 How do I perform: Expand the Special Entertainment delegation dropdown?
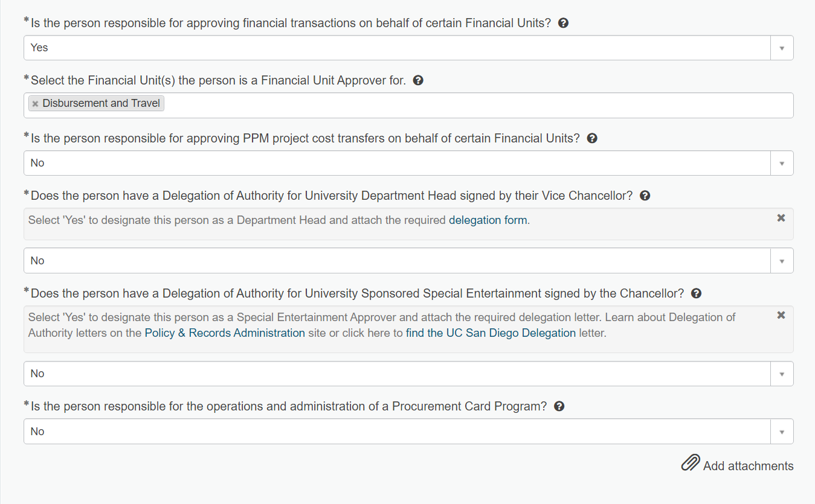[x=408, y=374]
